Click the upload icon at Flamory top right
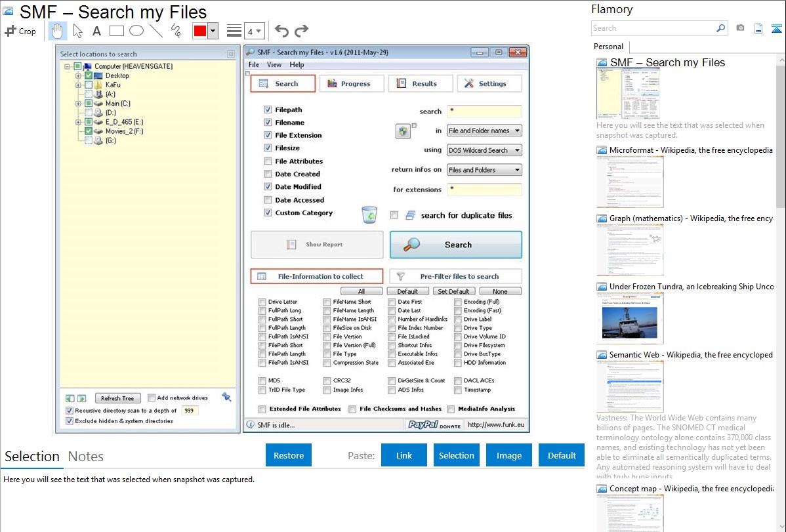The height and width of the screenshot is (532, 786). pyautogui.click(x=776, y=28)
